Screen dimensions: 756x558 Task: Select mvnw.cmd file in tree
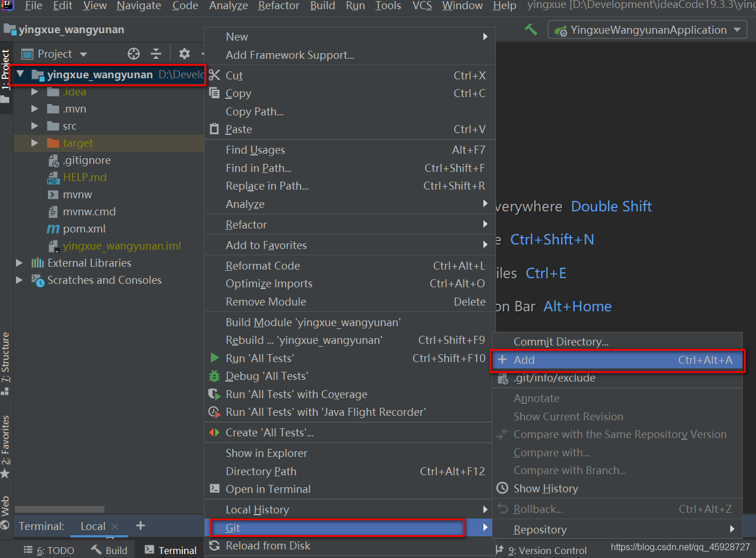89,211
